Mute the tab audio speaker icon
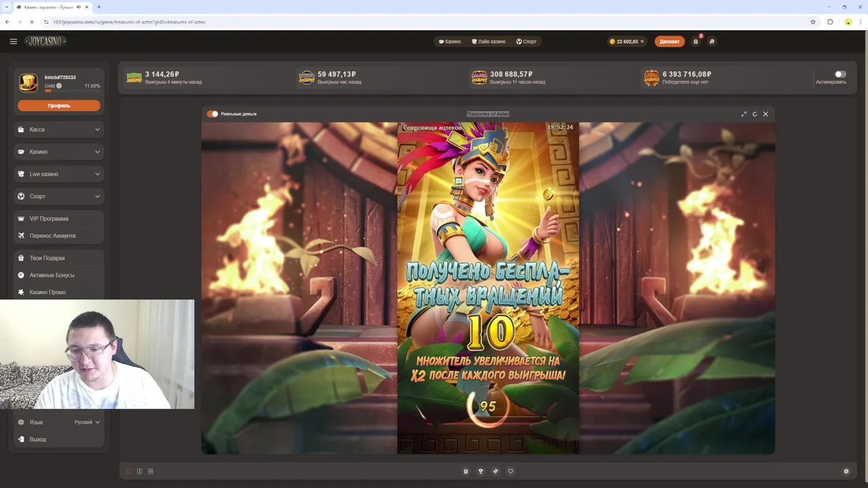 coord(79,7)
